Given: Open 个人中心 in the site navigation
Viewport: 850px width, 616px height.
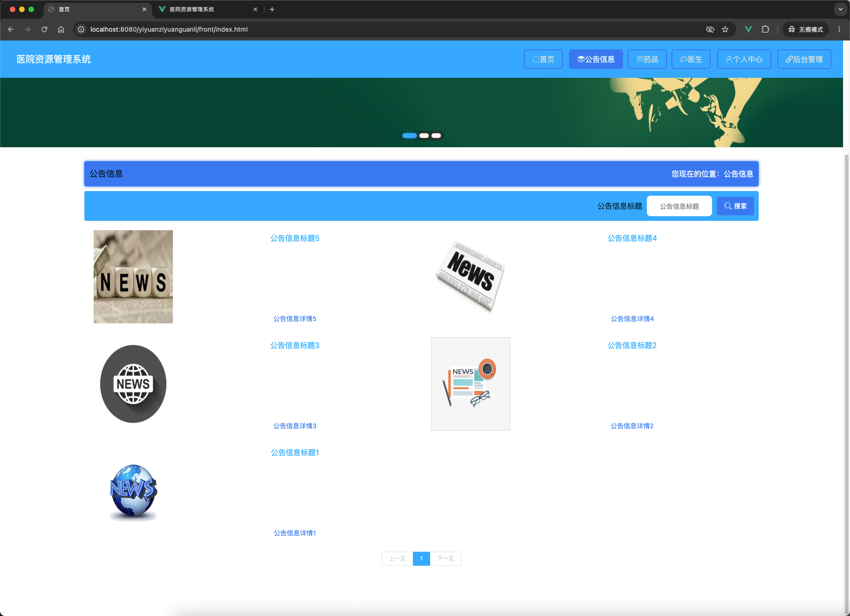Looking at the screenshot, I should [744, 59].
